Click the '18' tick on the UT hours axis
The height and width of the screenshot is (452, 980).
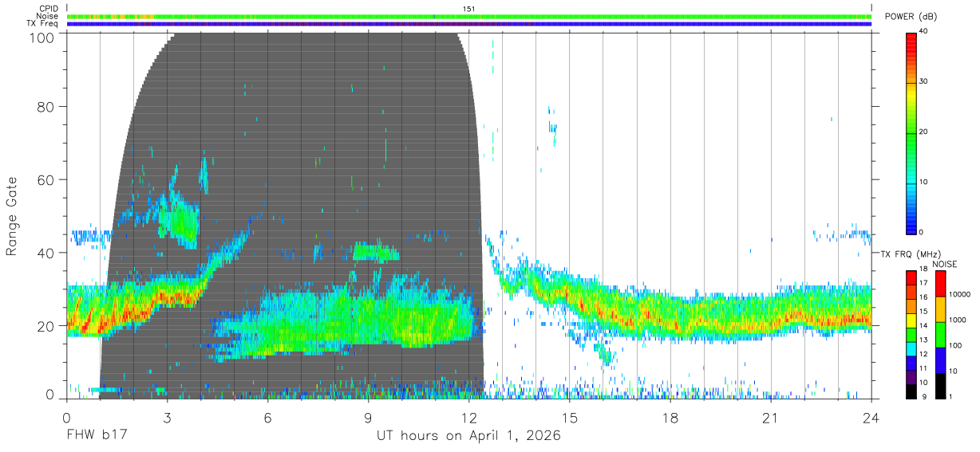pyautogui.click(x=670, y=418)
